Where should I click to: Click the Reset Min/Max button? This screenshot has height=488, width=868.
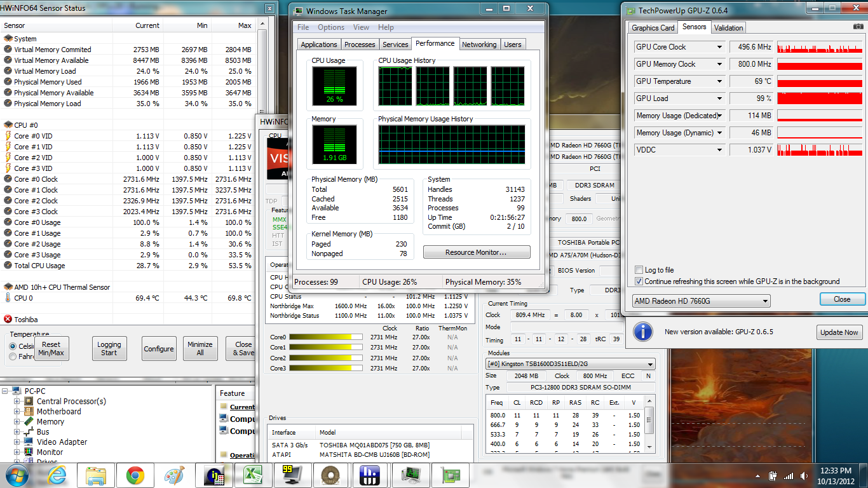point(51,349)
